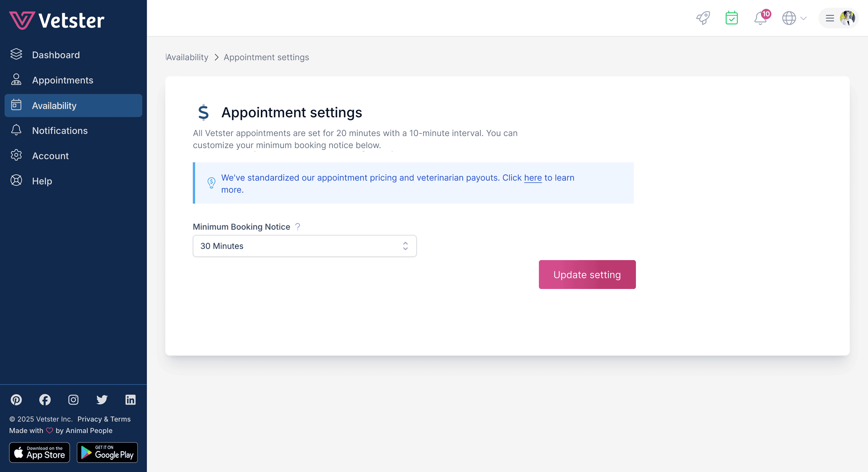Image resolution: width=868 pixels, height=472 pixels.
Task: Click the Help lifebuoy icon
Action: pos(16,181)
